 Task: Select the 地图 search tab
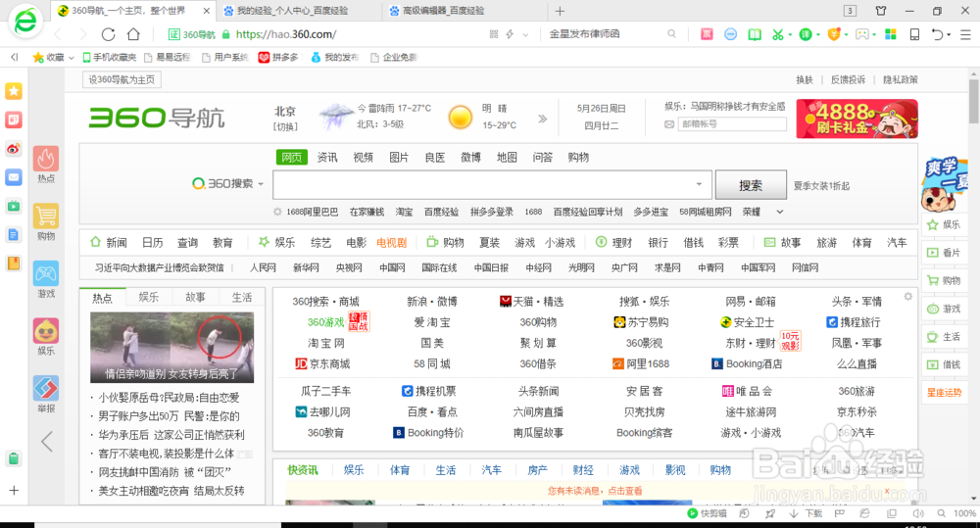507,157
